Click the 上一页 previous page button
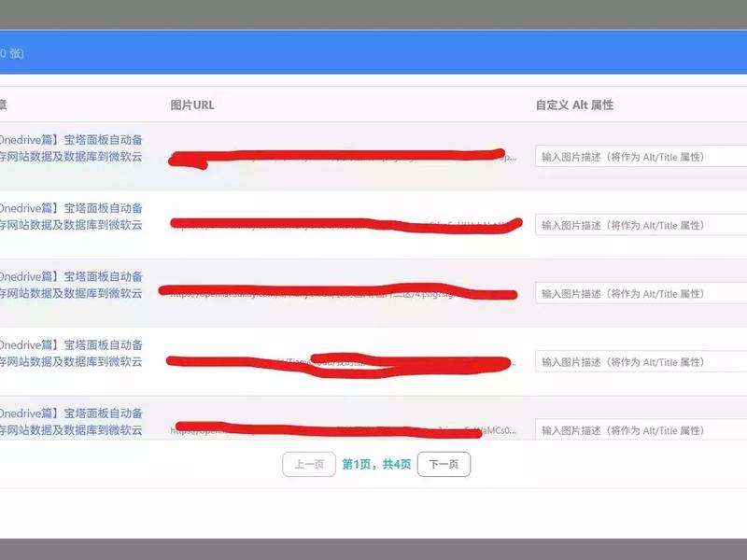 [309, 464]
